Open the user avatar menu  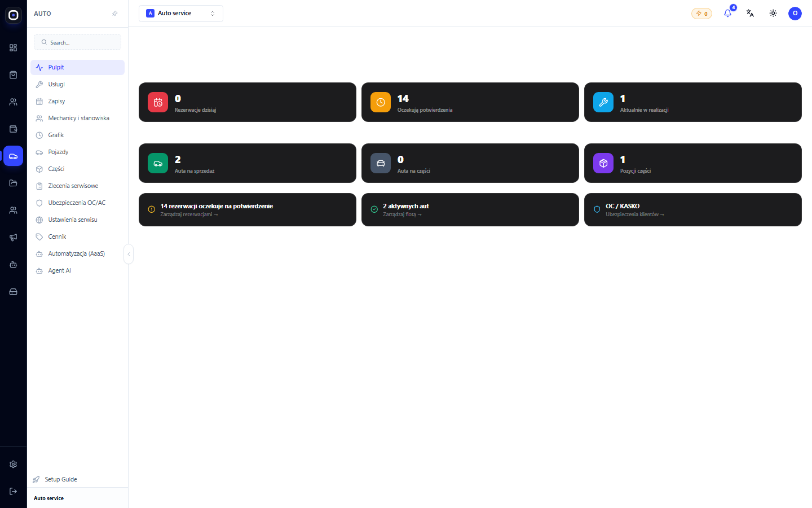(x=795, y=13)
